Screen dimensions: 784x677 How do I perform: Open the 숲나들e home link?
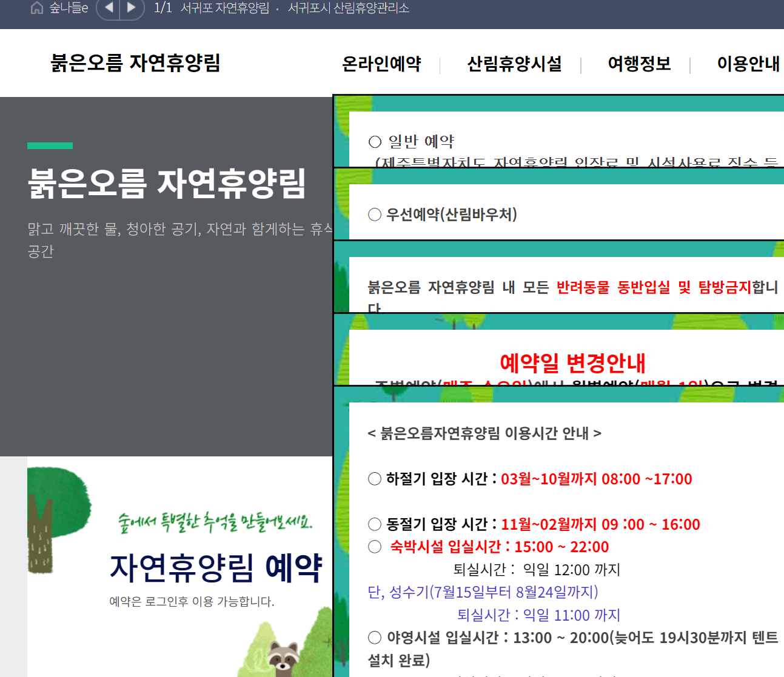(69, 8)
